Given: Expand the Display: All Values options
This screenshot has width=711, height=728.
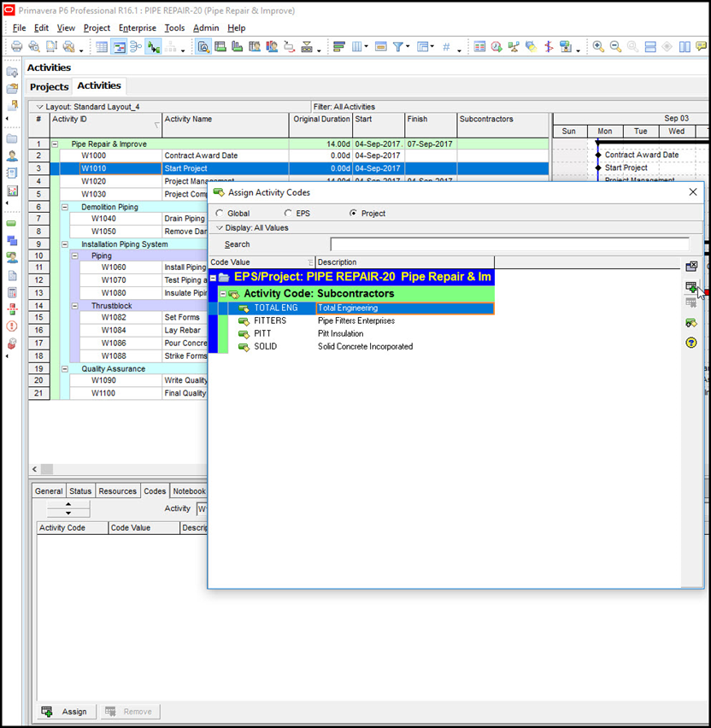Looking at the screenshot, I should (252, 228).
